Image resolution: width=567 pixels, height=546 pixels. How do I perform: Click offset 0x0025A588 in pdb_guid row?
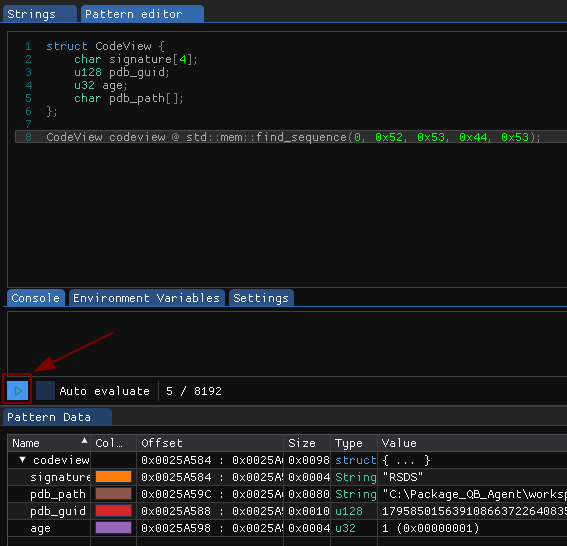pos(176,511)
